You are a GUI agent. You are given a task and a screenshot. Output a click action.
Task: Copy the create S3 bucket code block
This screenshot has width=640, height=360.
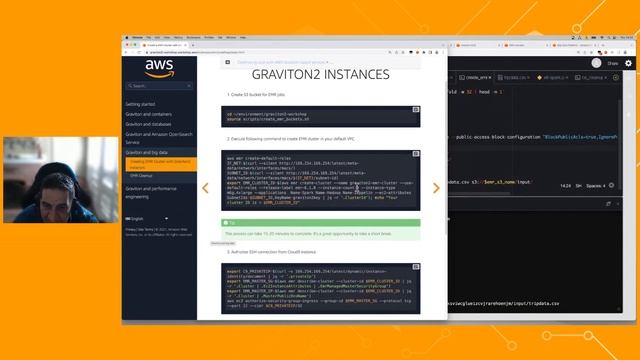point(416,110)
